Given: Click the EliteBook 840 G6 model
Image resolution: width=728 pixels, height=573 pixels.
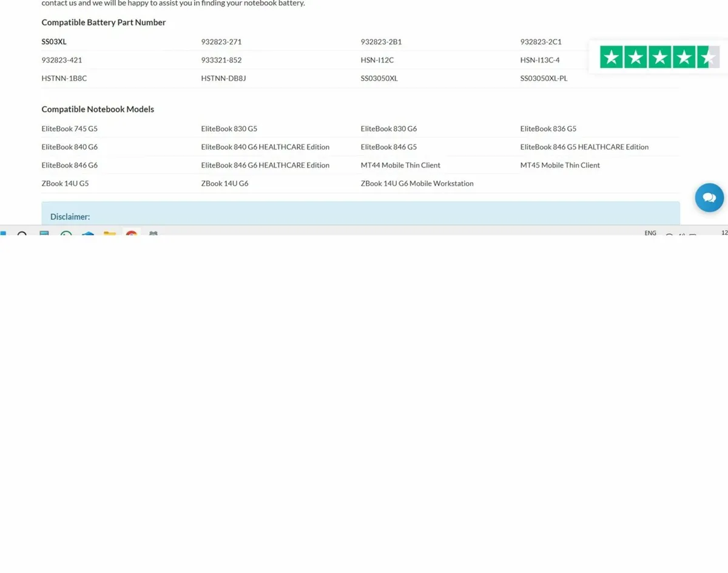Looking at the screenshot, I should tap(70, 147).
